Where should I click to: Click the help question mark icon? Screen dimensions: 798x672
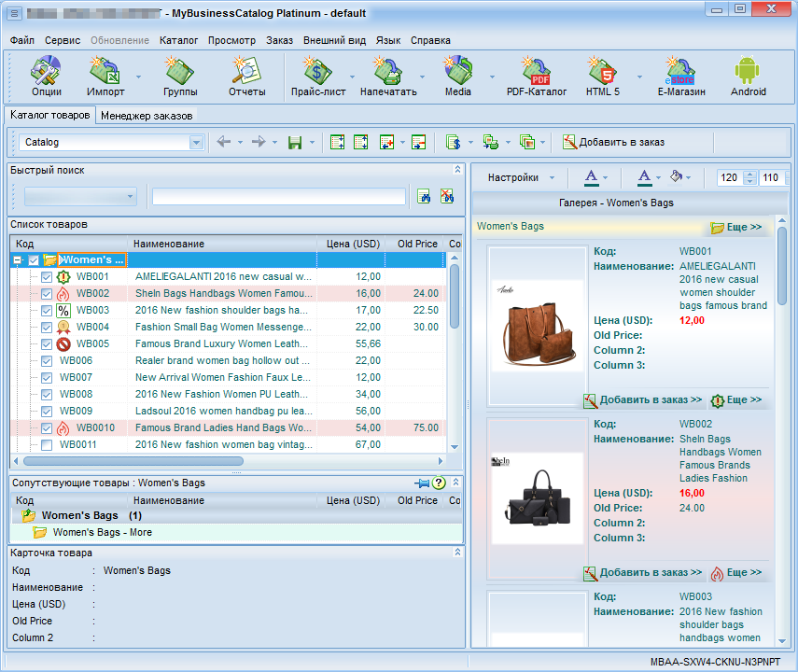point(439,483)
